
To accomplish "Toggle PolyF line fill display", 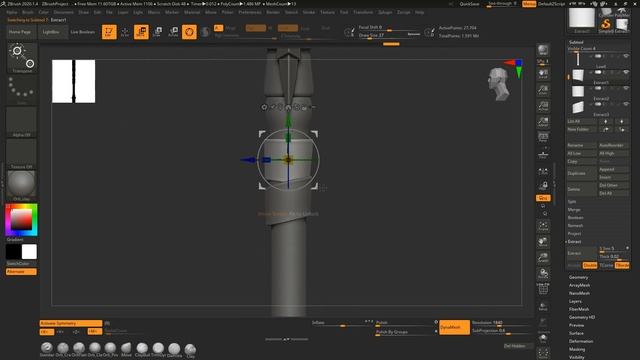I will coord(543,289).
